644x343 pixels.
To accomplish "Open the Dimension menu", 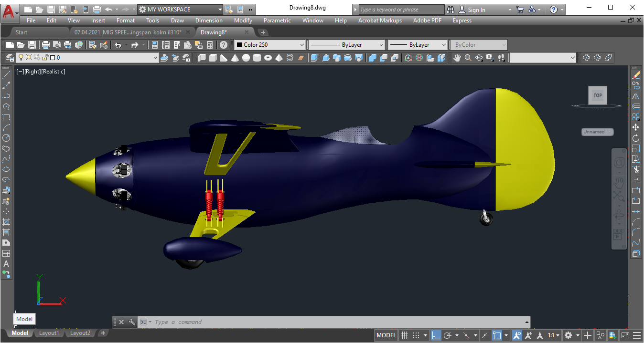I will (209, 21).
